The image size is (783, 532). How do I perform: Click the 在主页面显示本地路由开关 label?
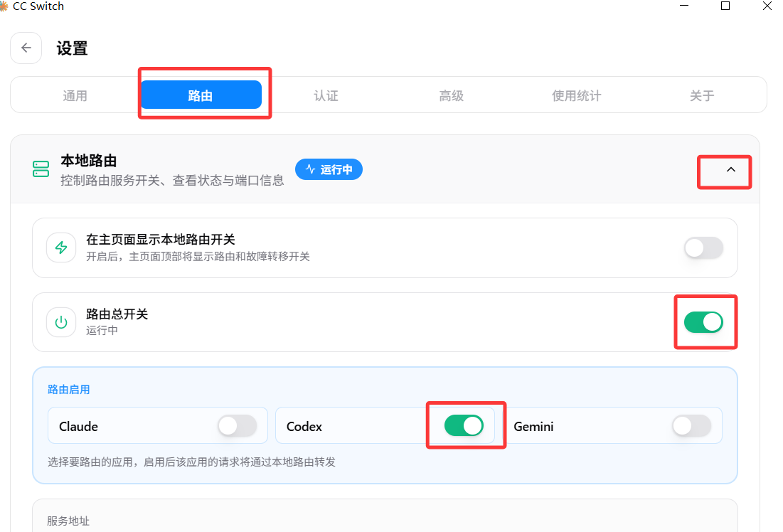coord(160,240)
